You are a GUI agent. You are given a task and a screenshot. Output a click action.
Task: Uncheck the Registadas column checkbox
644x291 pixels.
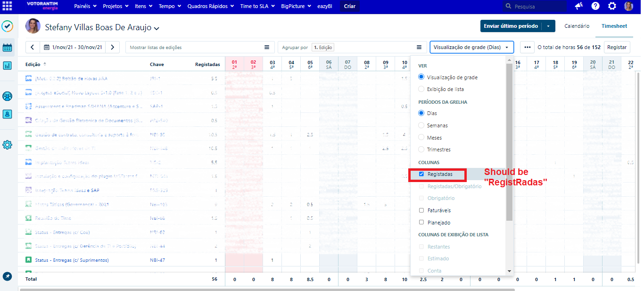[421, 174]
